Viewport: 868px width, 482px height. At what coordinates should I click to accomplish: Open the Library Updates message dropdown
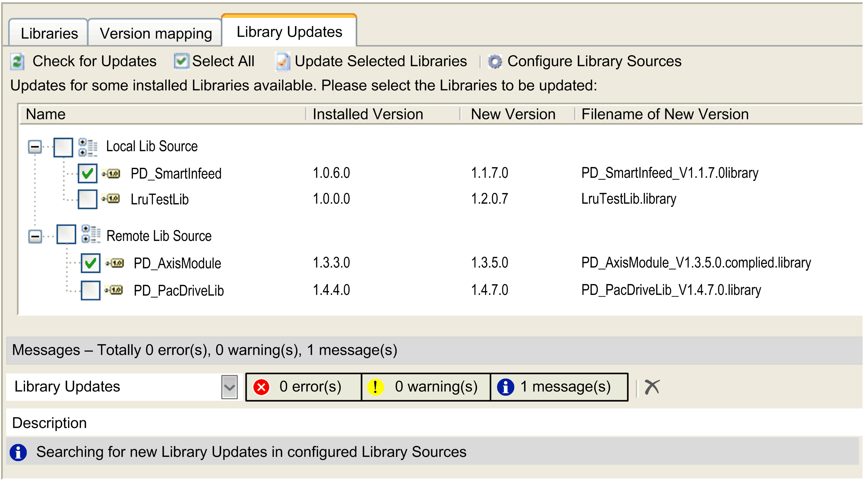229,386
